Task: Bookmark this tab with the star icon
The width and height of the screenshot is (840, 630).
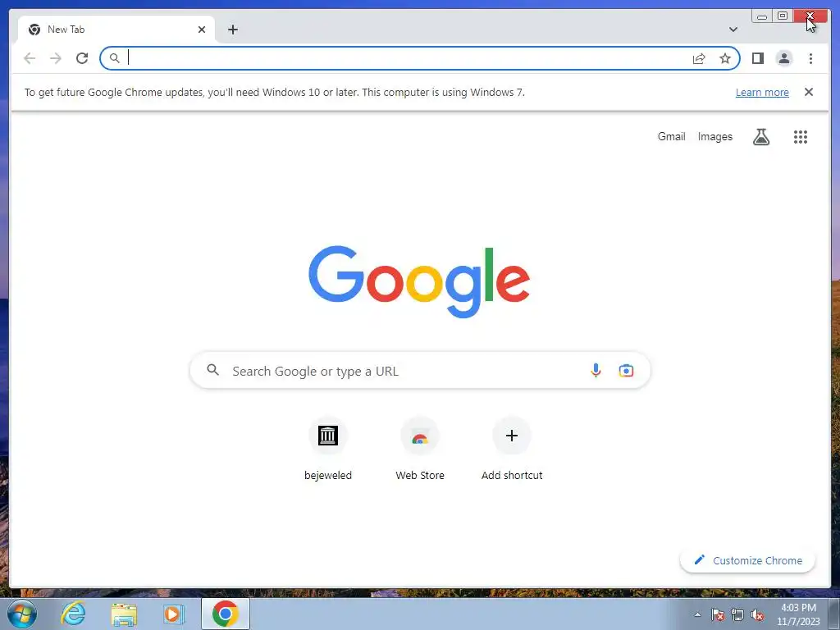Action: click(725, 58)
